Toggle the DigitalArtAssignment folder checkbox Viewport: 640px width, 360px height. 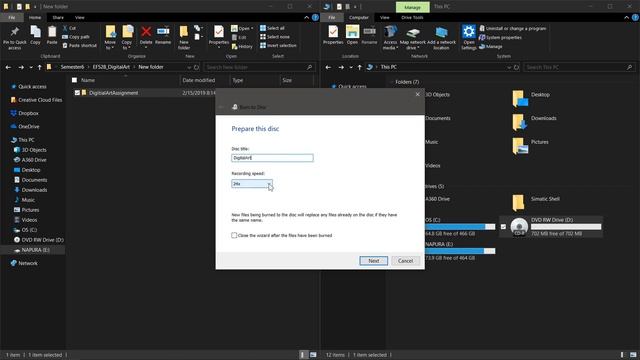77,93
